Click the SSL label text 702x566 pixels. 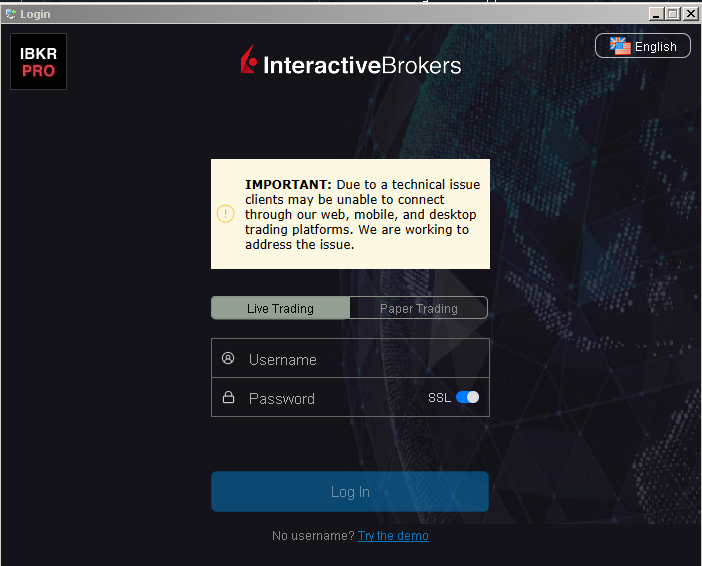[x=439, y=398]
